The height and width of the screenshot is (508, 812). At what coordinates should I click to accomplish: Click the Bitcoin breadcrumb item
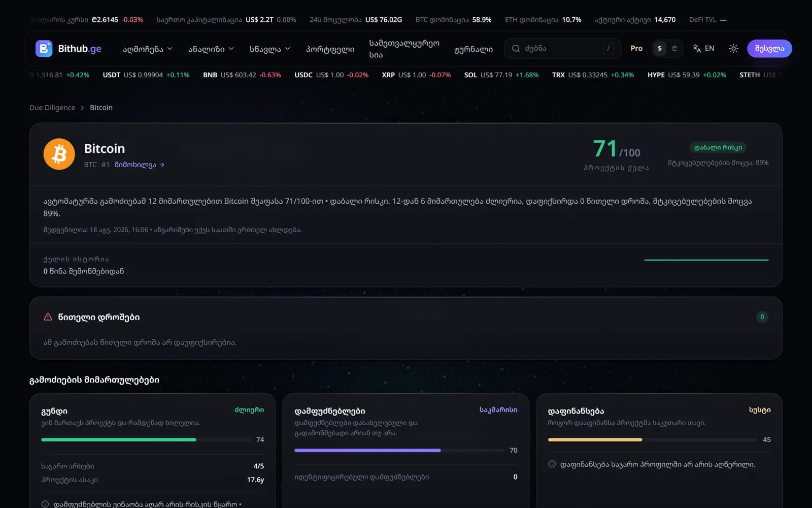click(x=101, y=108)
